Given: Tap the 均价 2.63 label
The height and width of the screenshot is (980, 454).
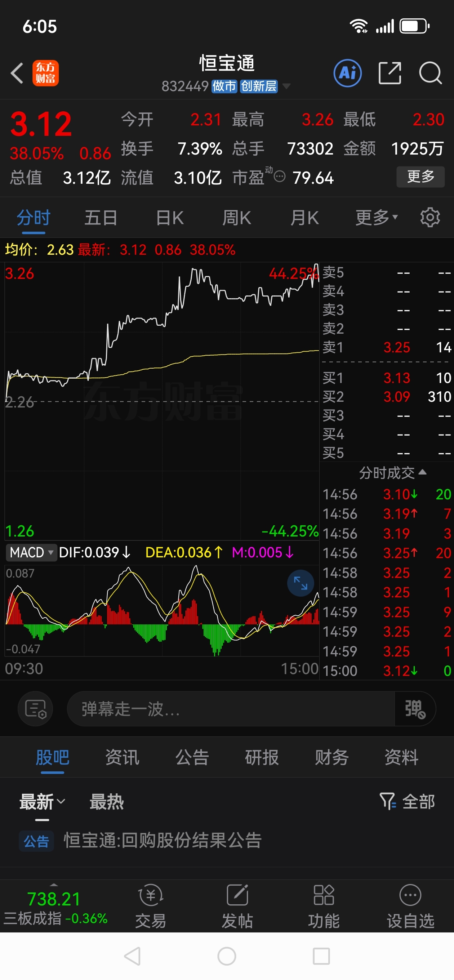Looking at the screenshot, I should (39, 250).
